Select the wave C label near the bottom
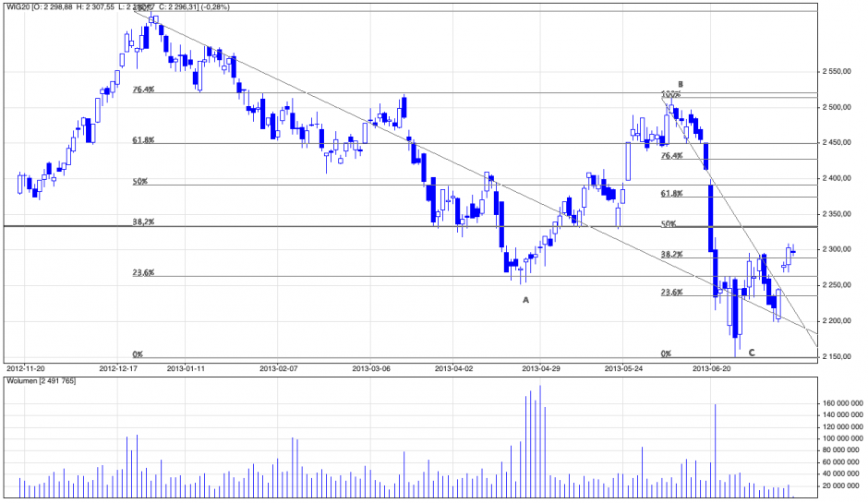 pos(752,352)
